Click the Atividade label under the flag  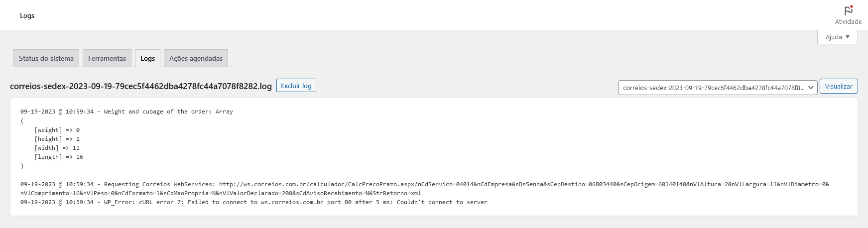click(848, 21)
